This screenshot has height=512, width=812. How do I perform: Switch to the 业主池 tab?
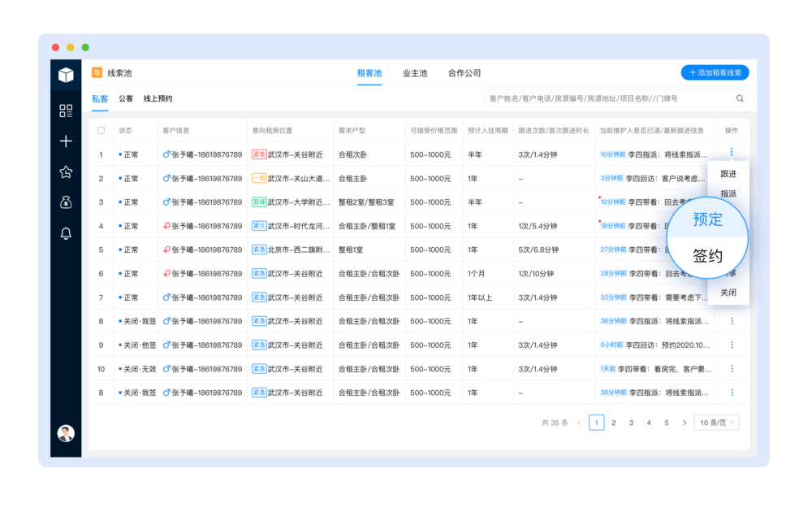point(415,73)
